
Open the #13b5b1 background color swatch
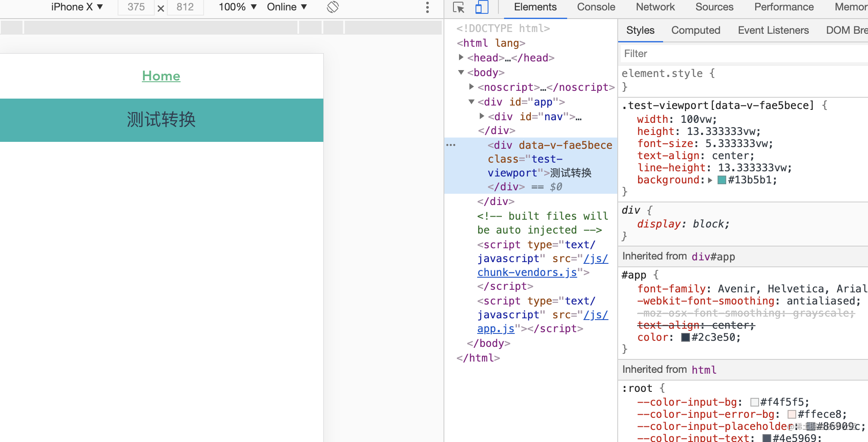point(721,180)
